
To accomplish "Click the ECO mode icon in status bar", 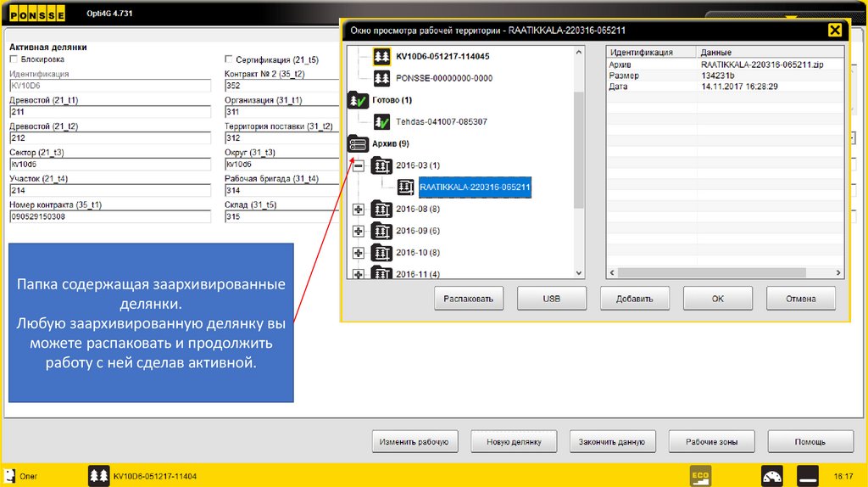I will point(700,476).
